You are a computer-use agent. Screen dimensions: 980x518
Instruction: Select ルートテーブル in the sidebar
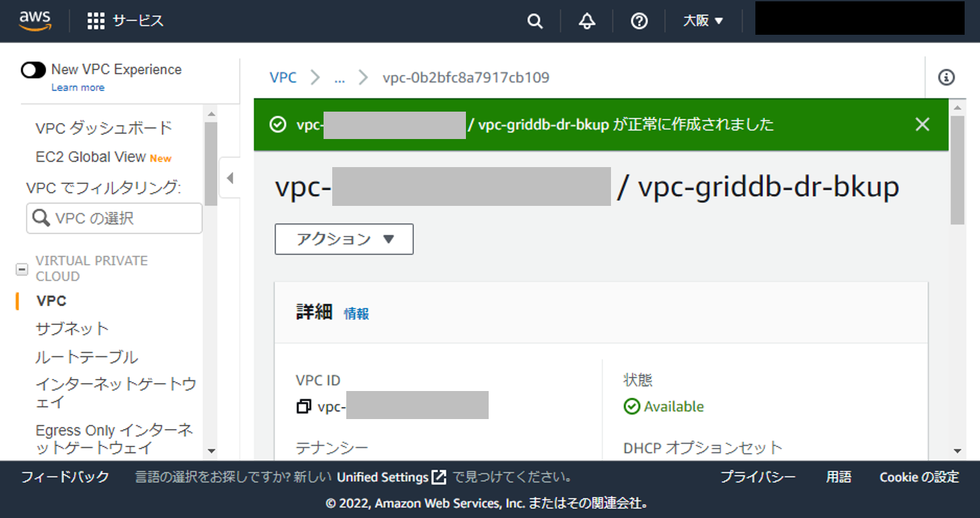coord(86,357)
